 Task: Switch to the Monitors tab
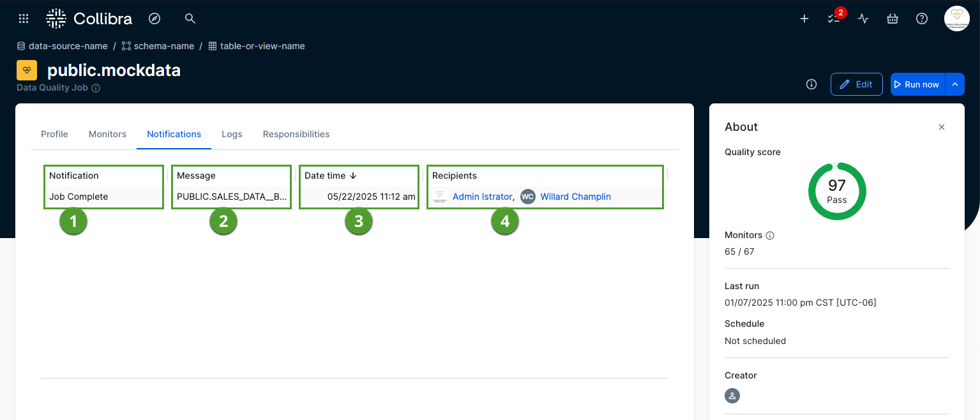coord(107,134)
